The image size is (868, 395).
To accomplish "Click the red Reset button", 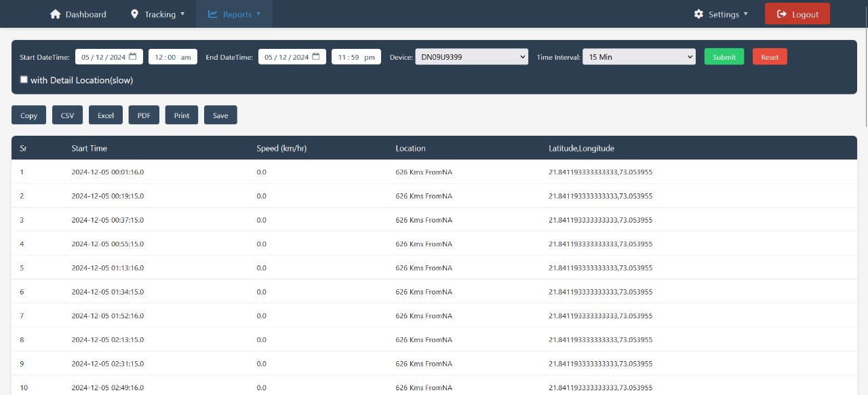I will coord(769,57).
